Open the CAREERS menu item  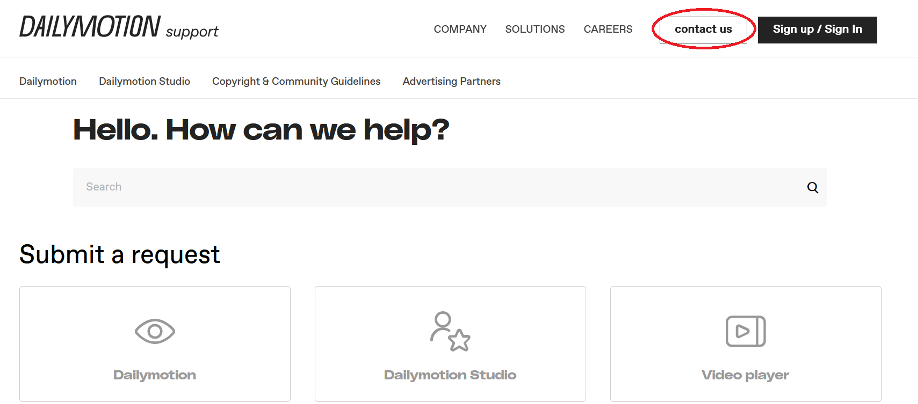(608, 29)
